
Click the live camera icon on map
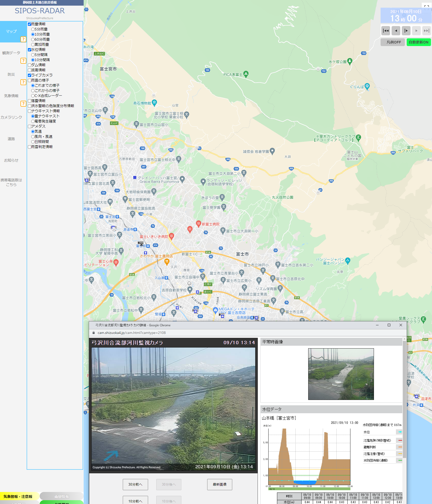point(141,243)
